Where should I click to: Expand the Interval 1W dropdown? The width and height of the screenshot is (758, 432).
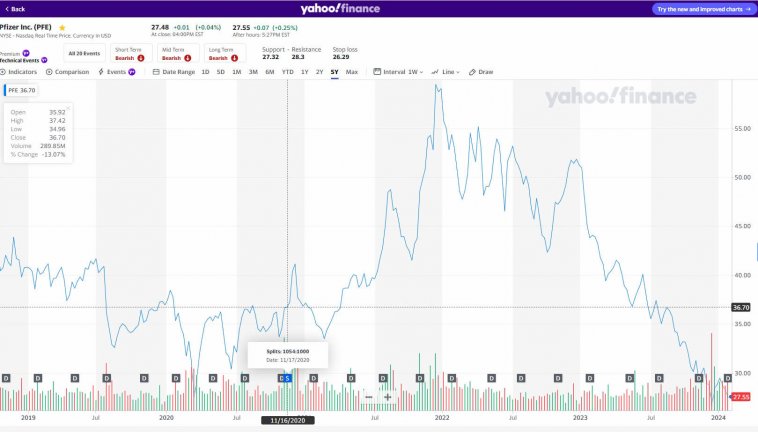(398, 72)
